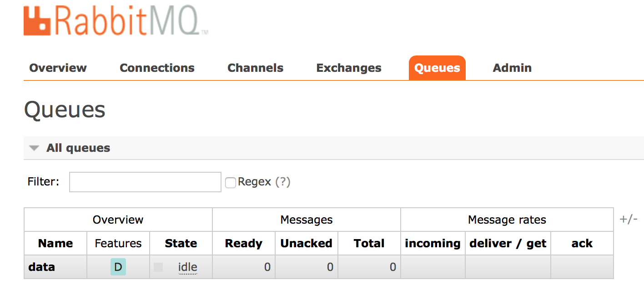Screen dimensions: 644x290
Task: Sort queues by Ready messages
Action: (x=244, y=244)
